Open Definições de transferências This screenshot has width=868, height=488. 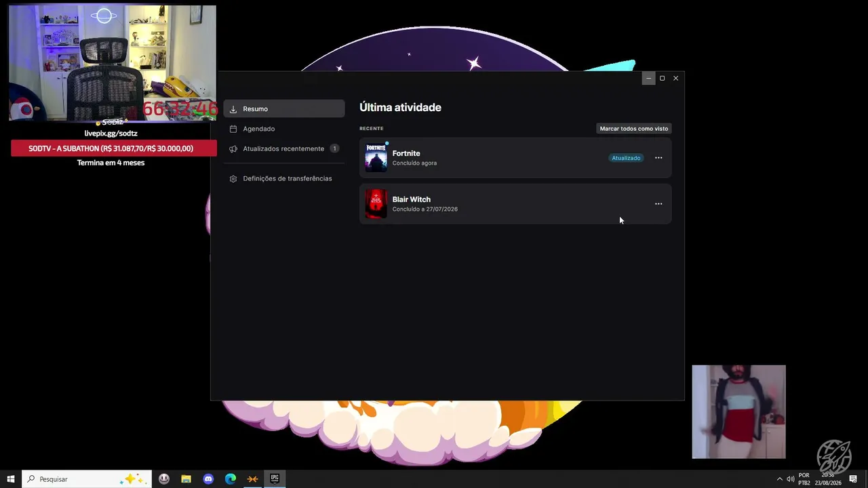click(x=284, y=178)
